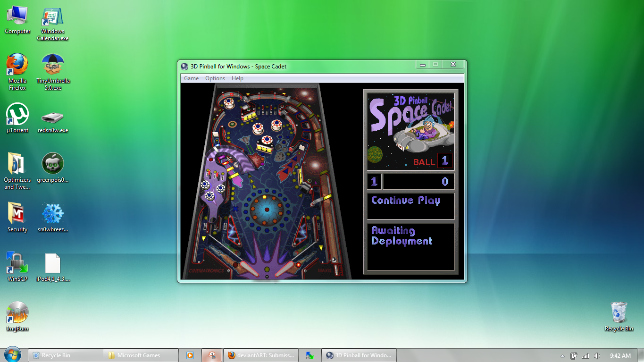644x362 pixels.
Task: Click the volume speaker tray icon
Action: coord(597,356)
